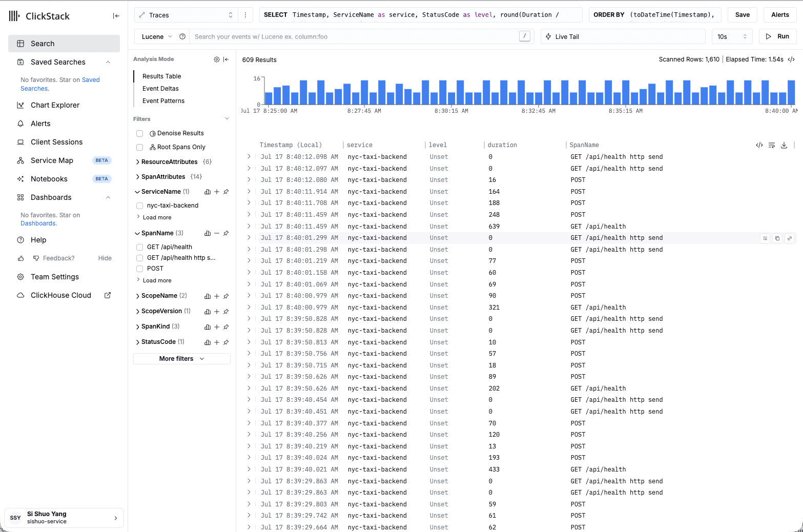Show the generated SQL next to Elapsed Time
The image size is (803, 532).
point(791,59)
